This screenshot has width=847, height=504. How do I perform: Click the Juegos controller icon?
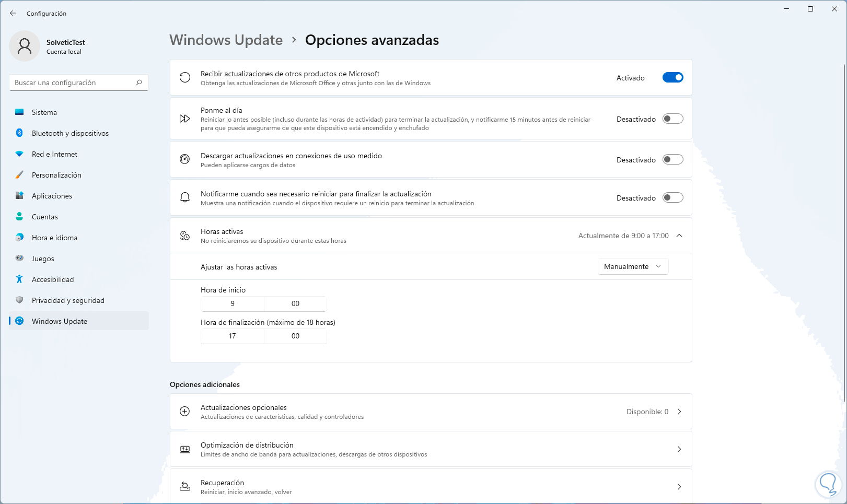pos(19,259)
